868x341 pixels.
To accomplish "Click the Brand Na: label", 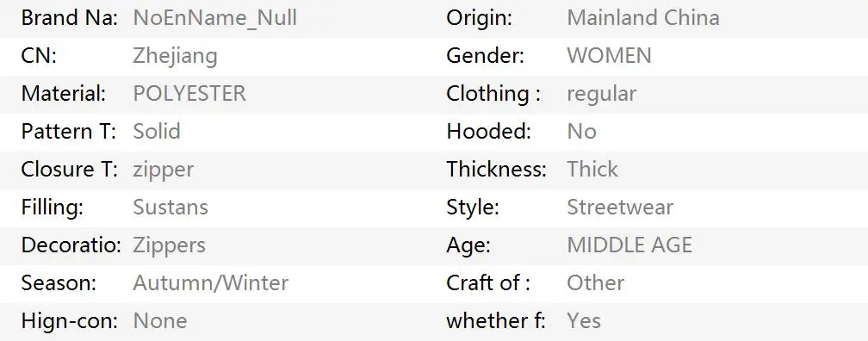I will tap(70, 18).
